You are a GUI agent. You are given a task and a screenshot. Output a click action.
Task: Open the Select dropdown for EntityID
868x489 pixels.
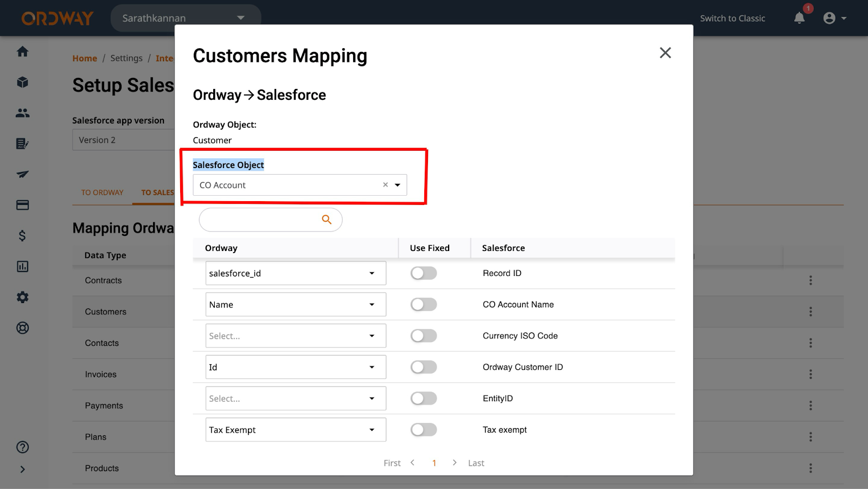(x=296, y=398)
